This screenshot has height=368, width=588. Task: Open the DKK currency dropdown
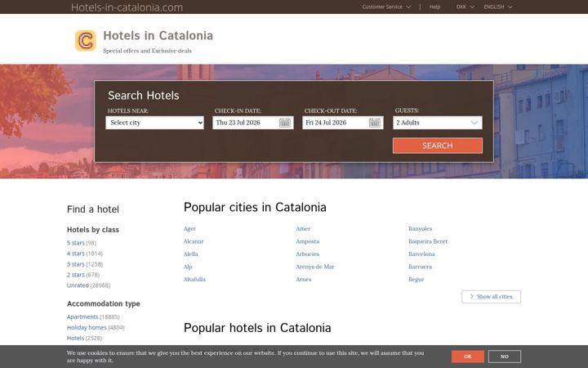coord(465,7)
